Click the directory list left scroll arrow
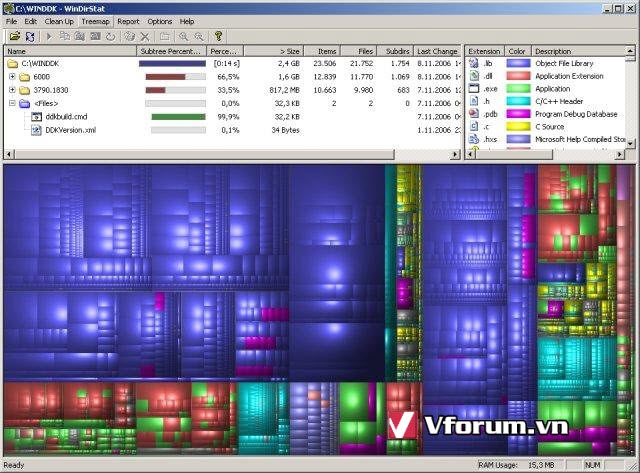Image resolution: width=640 pixels, height=473 pixels. [9, 154]
